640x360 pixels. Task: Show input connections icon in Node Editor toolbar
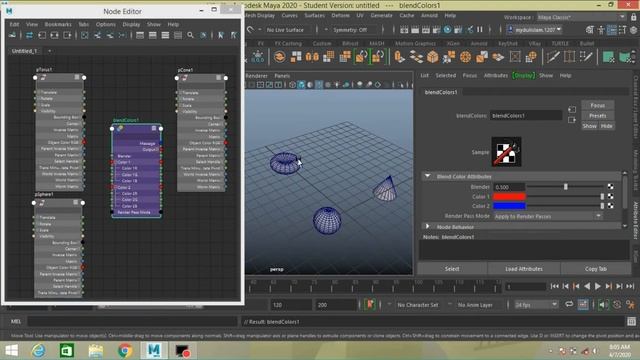pyautogui.click(x=42, y=36)
